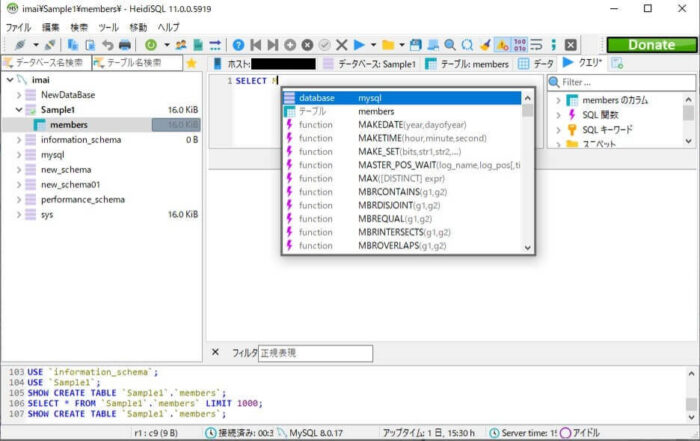This screenshot has width=700, height=441.
Task: Expand SQL 関数 in helper panel
Action: tap(558, 115)
